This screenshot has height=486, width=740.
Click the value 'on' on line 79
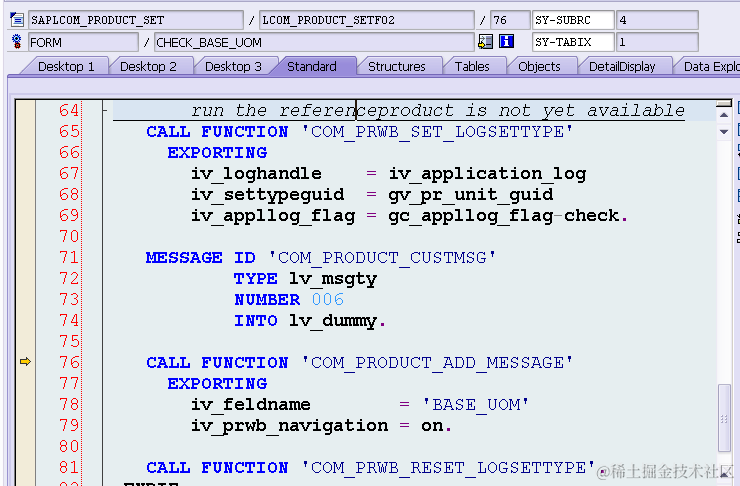tap(432, 426)
